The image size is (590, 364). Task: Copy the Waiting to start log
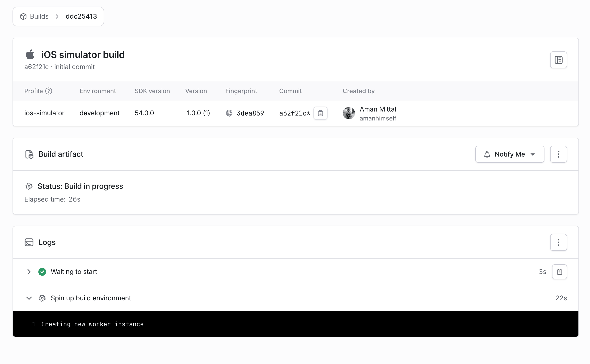coord(559,272)
